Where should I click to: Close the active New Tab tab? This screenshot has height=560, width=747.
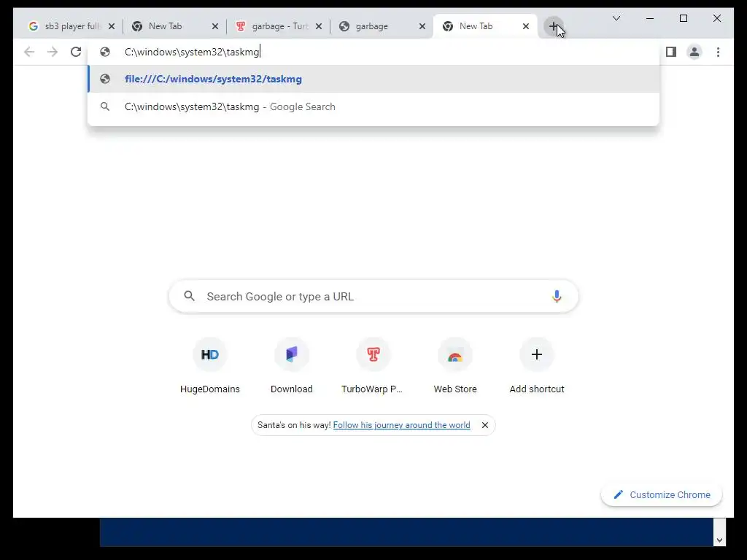coord(525,27)
